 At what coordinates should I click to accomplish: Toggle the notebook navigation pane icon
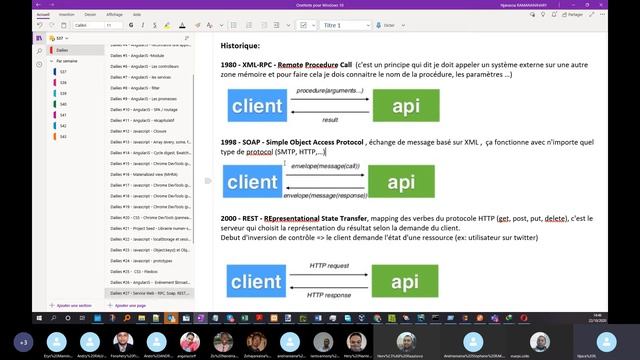point(39,38)
